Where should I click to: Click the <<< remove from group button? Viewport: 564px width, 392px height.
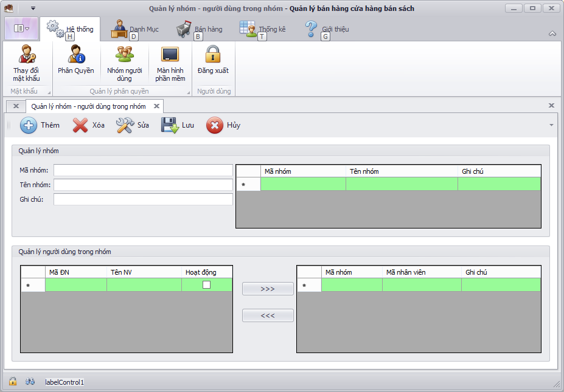(x=268, y=315)
